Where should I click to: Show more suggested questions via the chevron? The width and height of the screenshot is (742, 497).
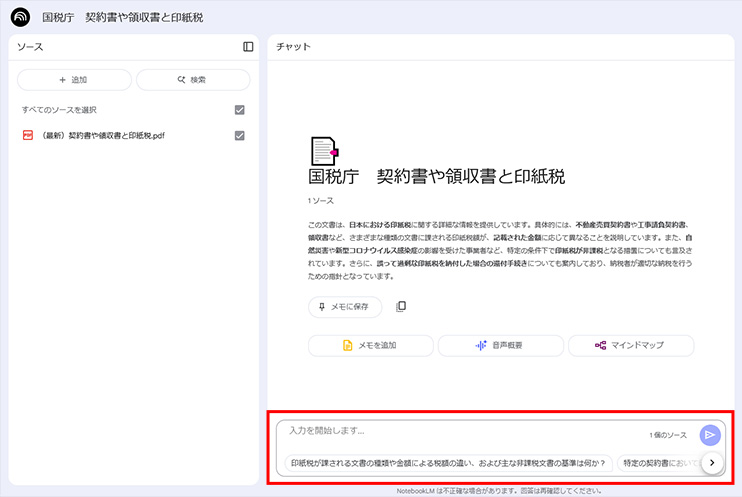712,462
